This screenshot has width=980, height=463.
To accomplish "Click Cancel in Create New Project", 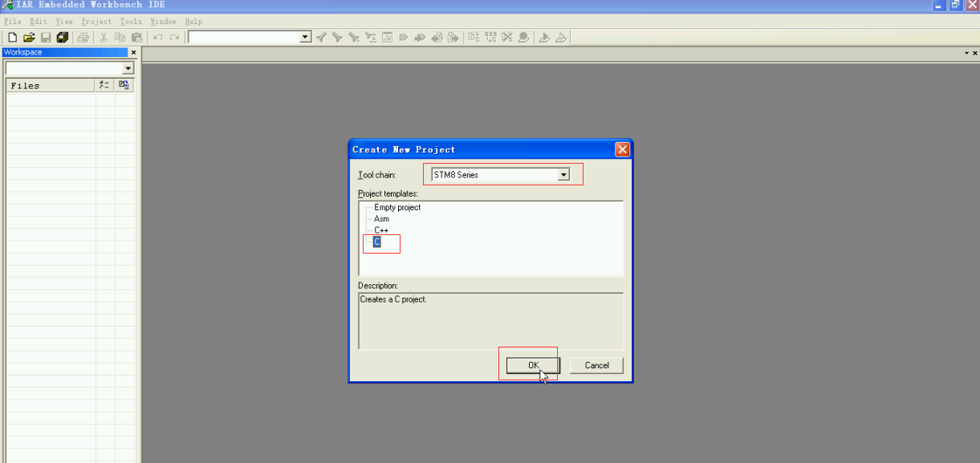I will pos(596,365).
